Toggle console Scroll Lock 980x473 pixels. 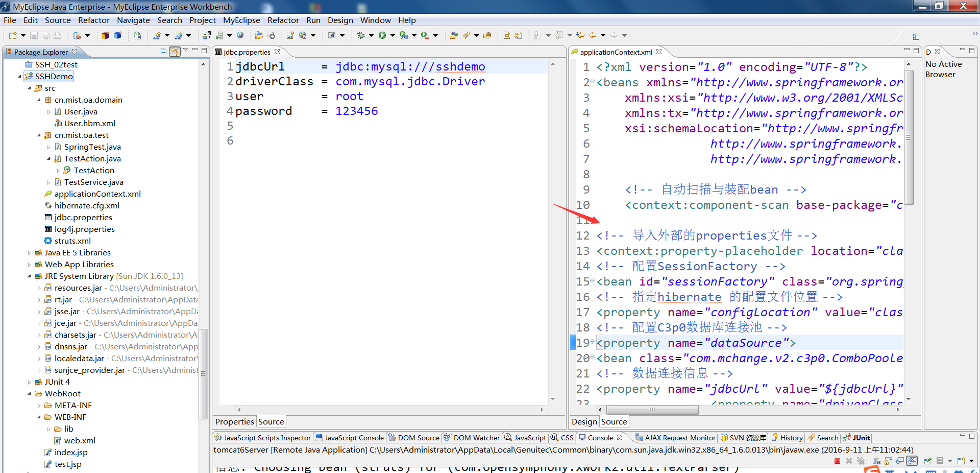(x=888, y=461)
